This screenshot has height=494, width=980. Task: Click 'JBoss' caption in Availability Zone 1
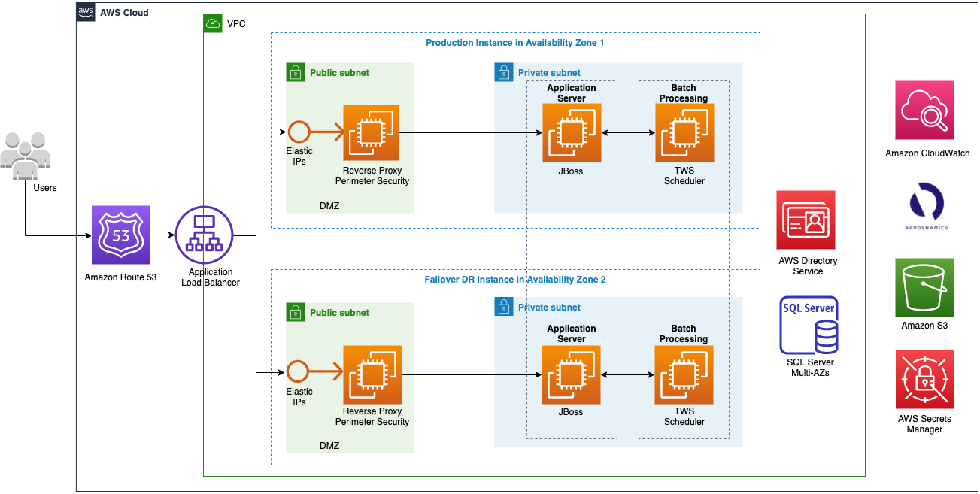(571, 171)
